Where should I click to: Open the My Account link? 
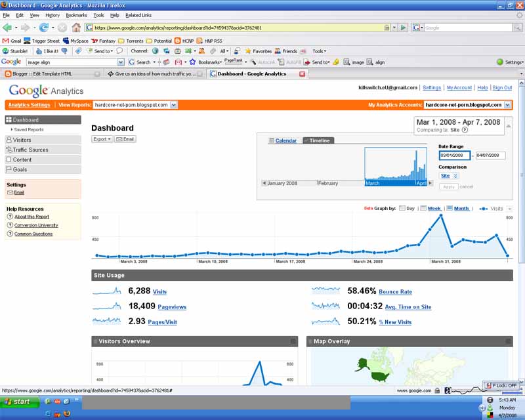459,87
